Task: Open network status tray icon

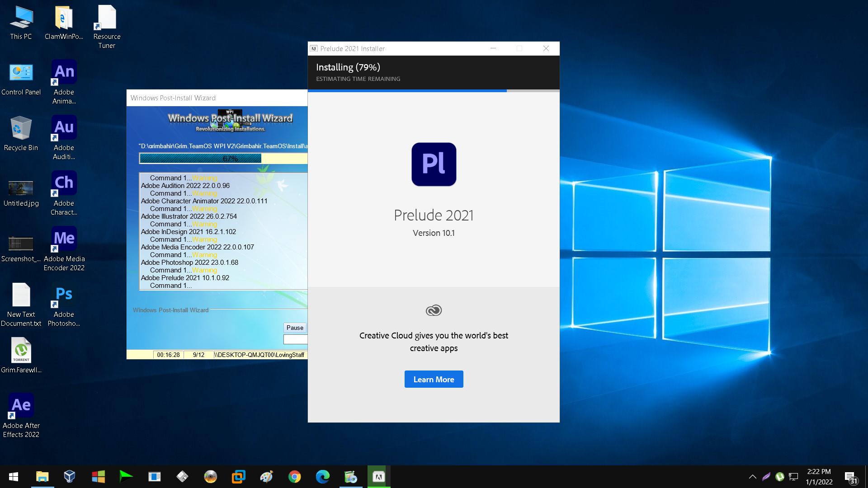Action: [793, 477]
